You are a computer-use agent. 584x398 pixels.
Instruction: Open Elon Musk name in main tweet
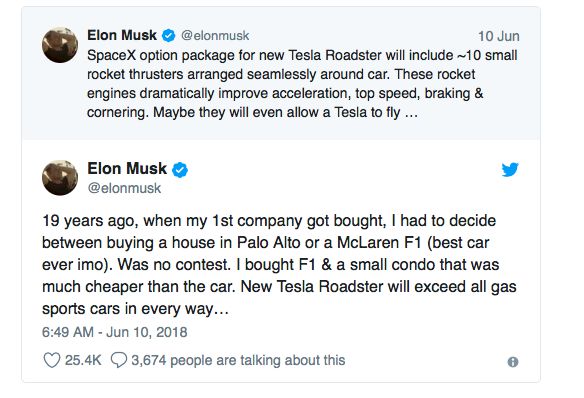[x=127, y=169]
